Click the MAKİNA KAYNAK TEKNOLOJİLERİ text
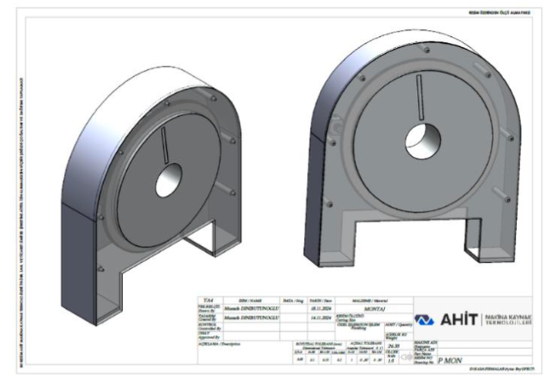The image size is (557, 392). point(503,319)
